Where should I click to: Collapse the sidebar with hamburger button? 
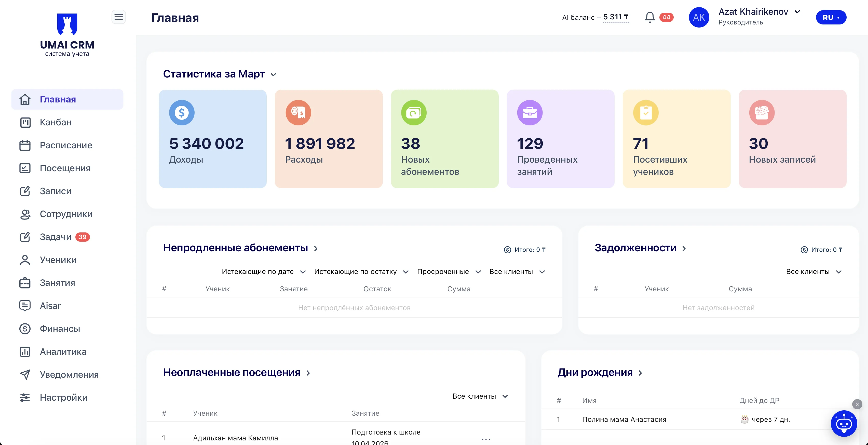click(x=119, y=17)
